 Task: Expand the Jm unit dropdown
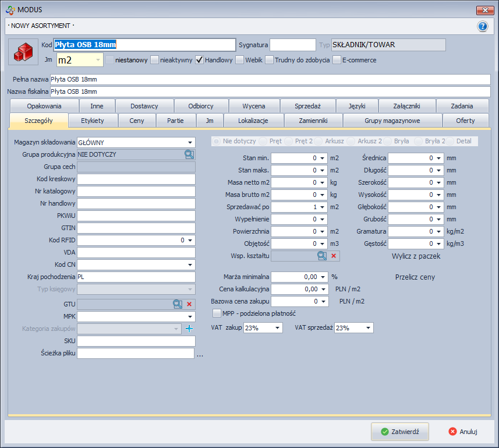coord(97,59)
